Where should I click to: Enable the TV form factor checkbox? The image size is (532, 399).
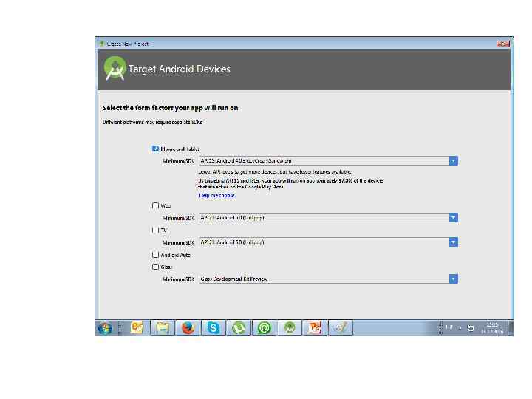pyautogui.click(x=155, y=231)
